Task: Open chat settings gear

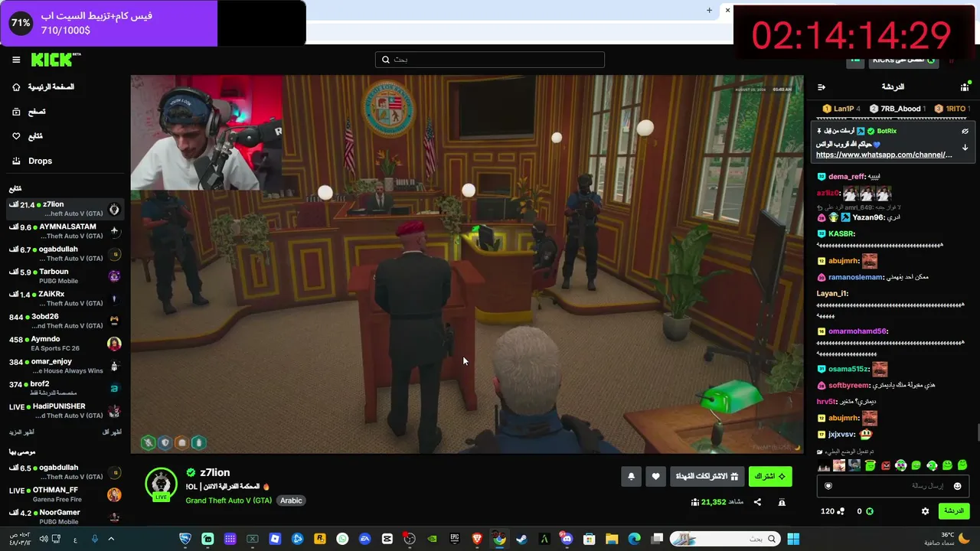Action: pos(925,511)
